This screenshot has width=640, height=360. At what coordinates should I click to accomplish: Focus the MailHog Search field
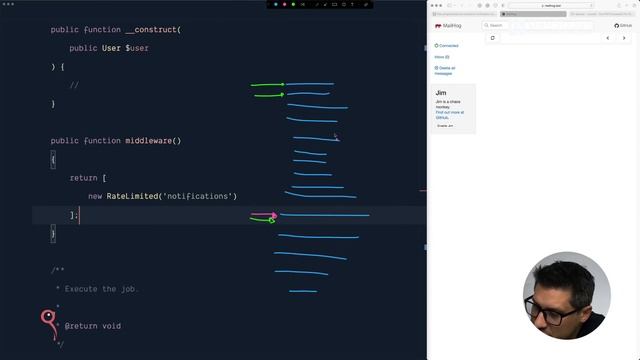tap(538, 25)
